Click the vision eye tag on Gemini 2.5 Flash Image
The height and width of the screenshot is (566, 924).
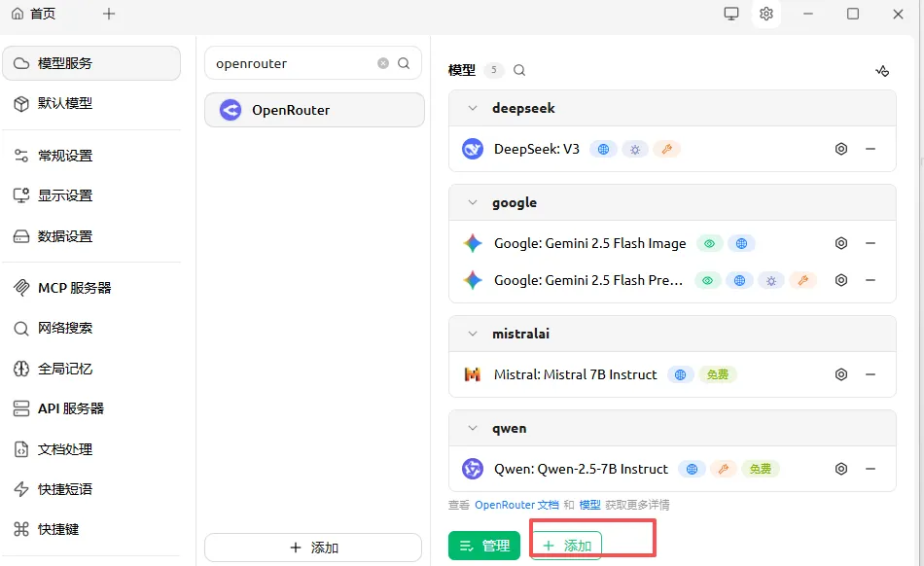(x=709, y=243)
